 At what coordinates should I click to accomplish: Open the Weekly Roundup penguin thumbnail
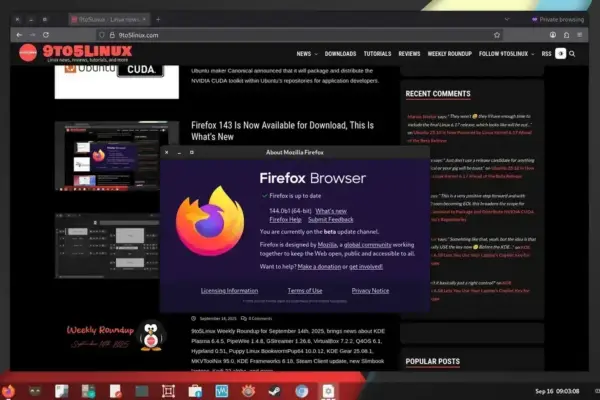pos(117,336)
